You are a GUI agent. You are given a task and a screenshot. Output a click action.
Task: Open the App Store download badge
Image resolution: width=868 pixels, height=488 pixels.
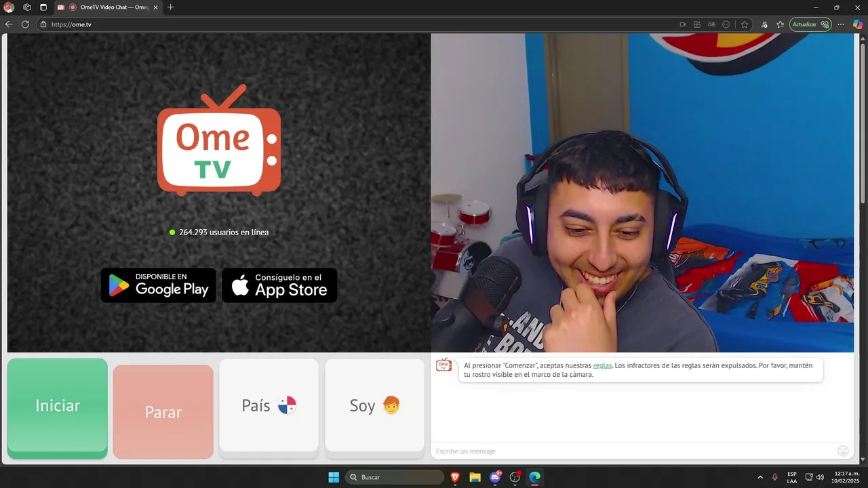pos(279,285)
